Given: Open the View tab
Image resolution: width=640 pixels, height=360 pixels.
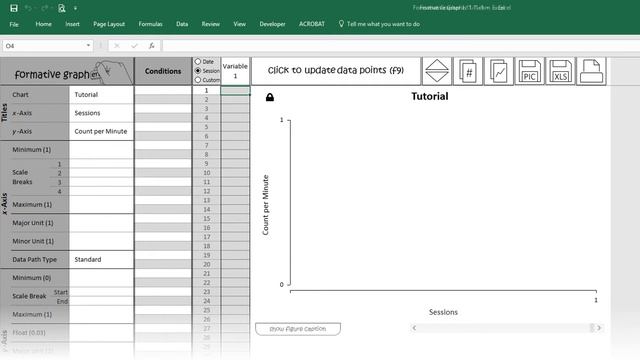Looking at the screenshot, I should click(240, 24).
